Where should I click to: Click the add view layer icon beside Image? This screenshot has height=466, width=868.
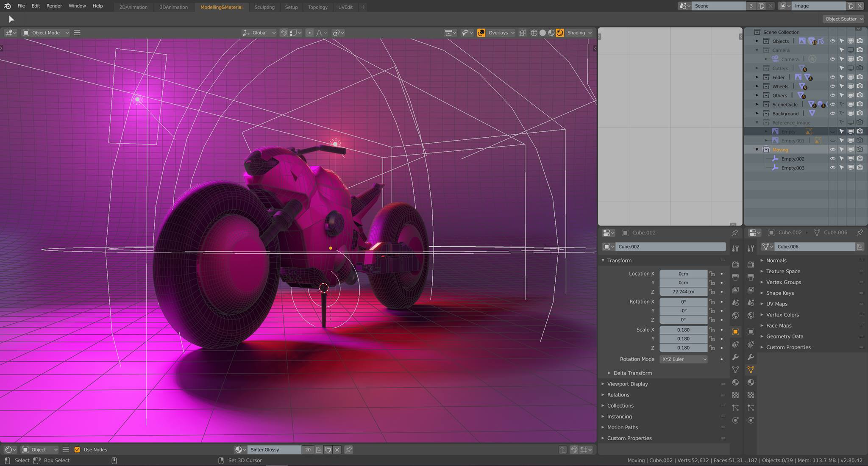tap(851, 6)
